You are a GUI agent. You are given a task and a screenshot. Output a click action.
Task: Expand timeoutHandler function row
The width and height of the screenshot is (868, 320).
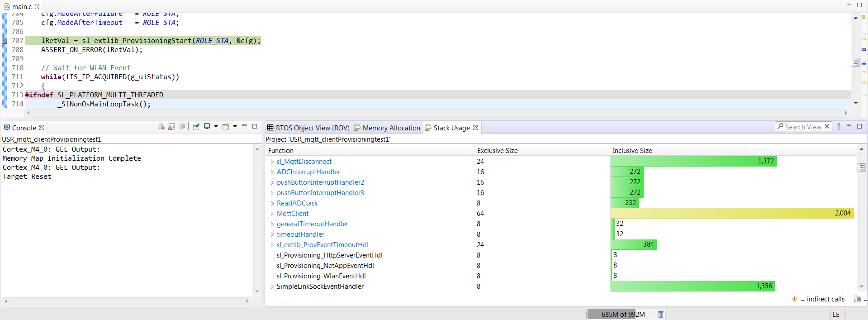click(272, 234)
